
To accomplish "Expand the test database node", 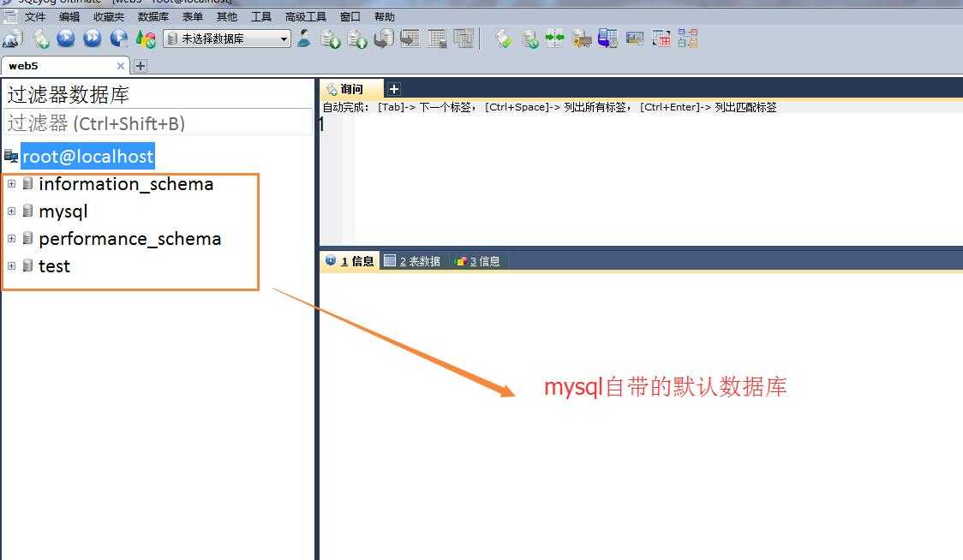I will pyautogui.click(x=11, y=266).
